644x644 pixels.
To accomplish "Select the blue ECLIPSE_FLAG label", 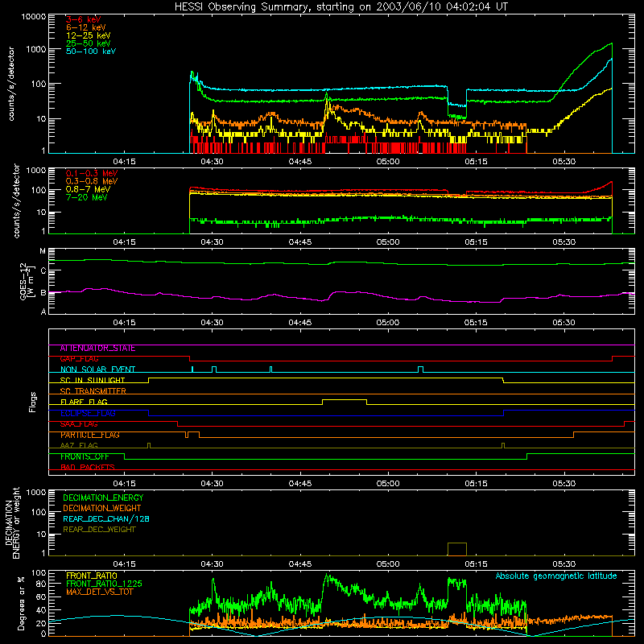I will coord(88,413).
